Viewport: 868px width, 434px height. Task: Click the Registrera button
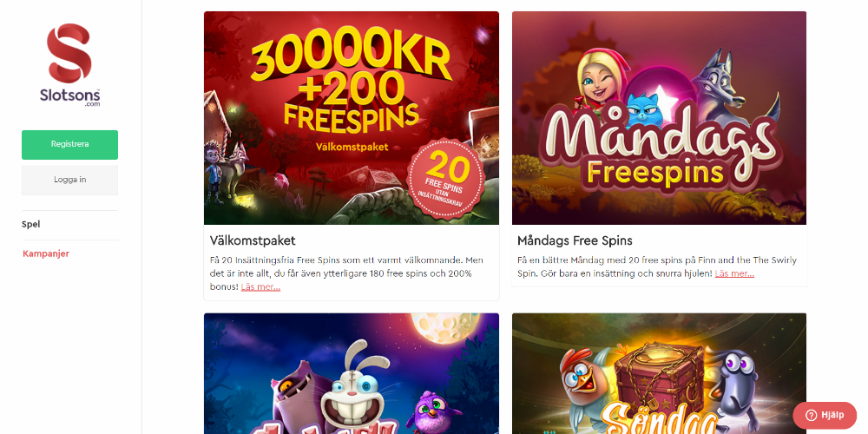tap(69, 144)
